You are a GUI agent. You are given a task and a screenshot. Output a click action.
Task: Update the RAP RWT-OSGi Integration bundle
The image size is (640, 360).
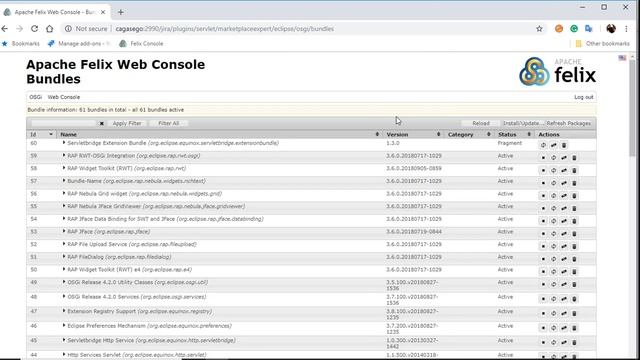pos(564,158)
